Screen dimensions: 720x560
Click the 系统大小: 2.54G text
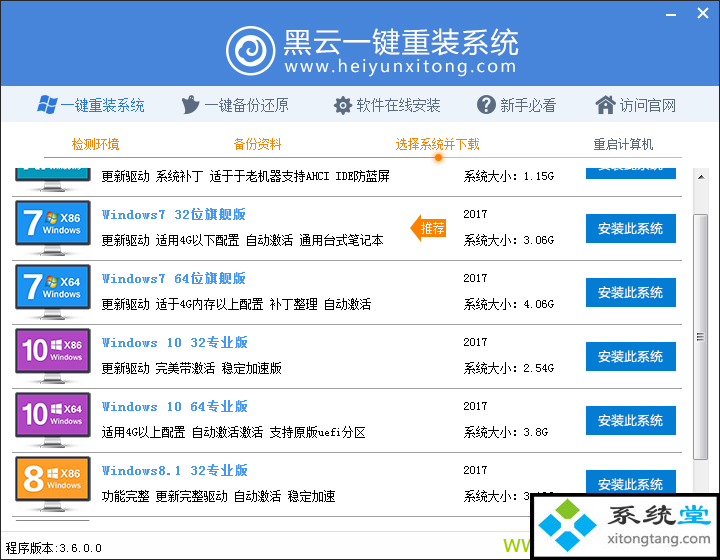pyautogui.click(x=509, y=368)
